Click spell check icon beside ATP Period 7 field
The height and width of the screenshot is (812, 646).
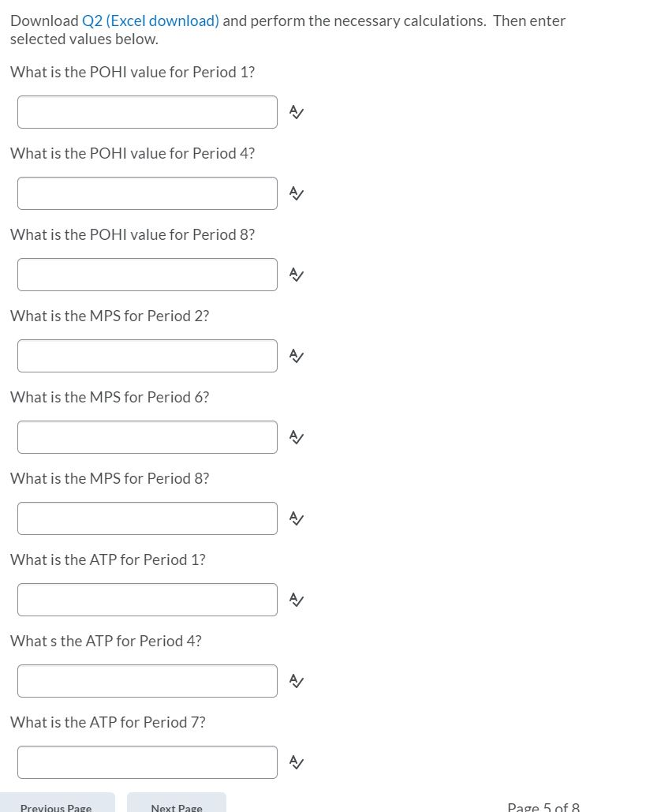(x=295, y=762)
